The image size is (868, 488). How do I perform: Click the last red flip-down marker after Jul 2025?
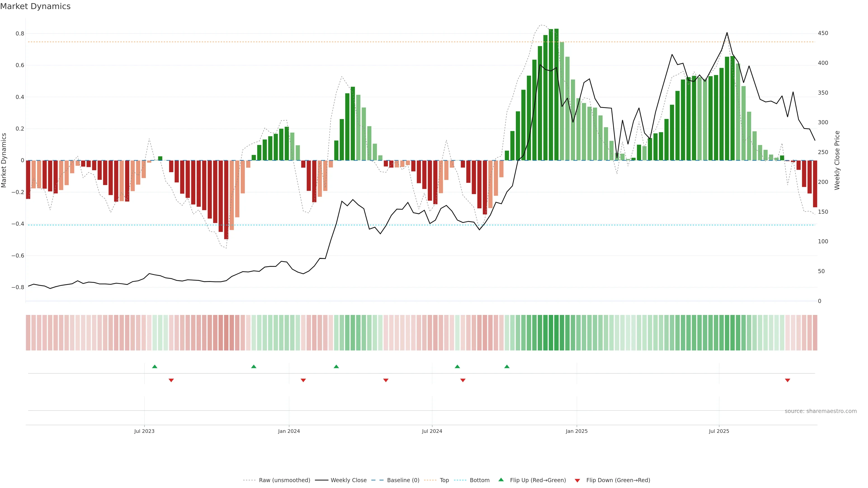(788, 380)
